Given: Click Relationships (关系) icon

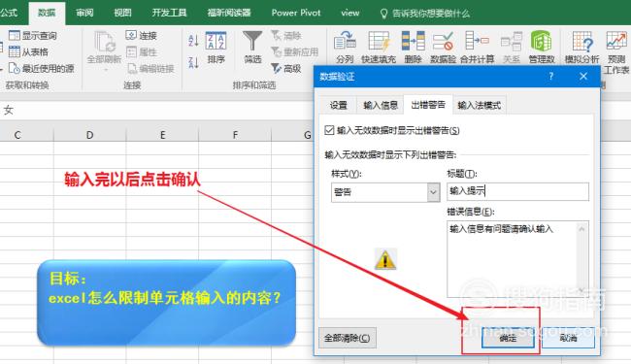Looking at the screenshot, I should (511, 41).
